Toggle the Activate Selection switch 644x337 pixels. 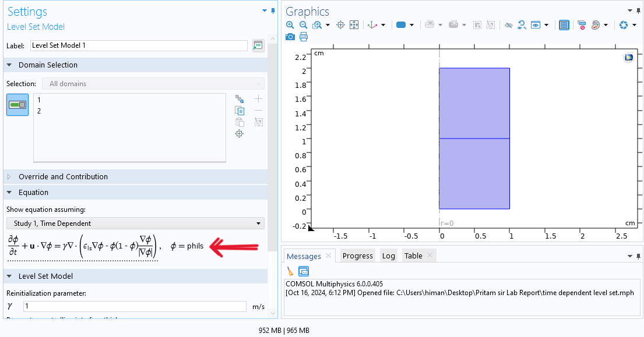point(17,105)
